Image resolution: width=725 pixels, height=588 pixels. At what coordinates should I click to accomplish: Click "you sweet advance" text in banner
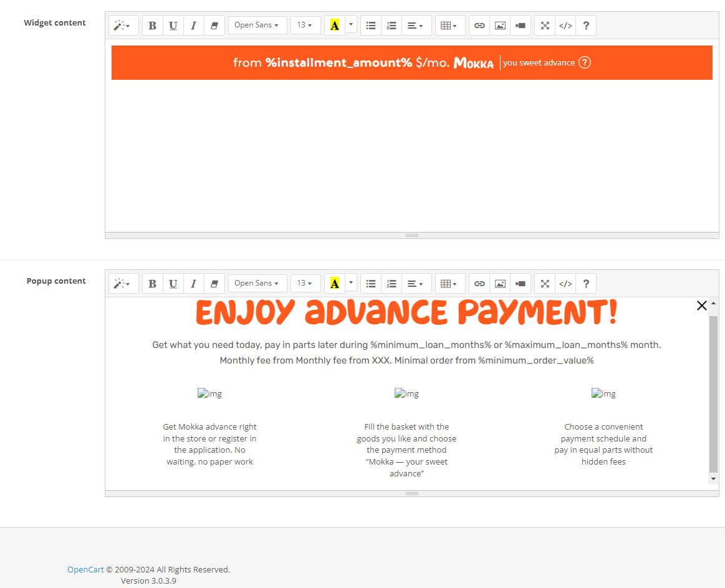coord(539,63)
